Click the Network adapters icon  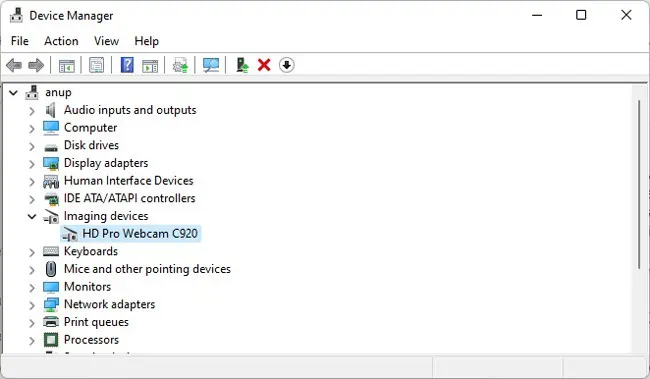point(51,305)
